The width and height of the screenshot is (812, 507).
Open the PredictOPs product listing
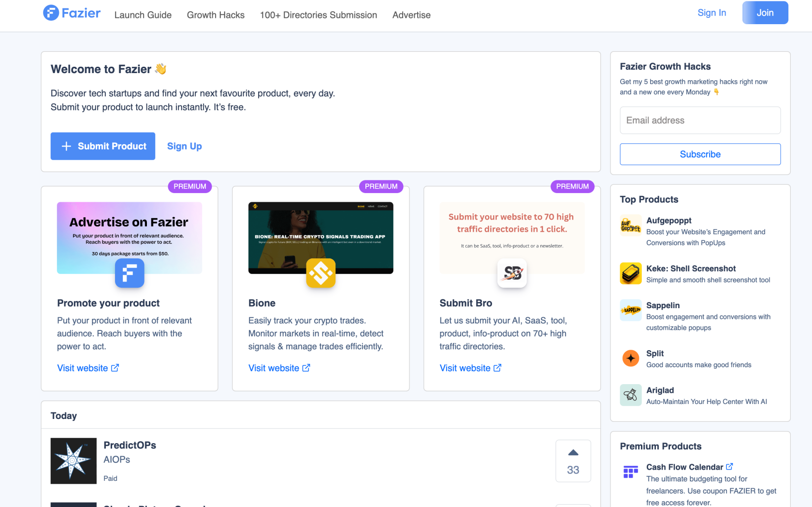click(x=130, y=445)
